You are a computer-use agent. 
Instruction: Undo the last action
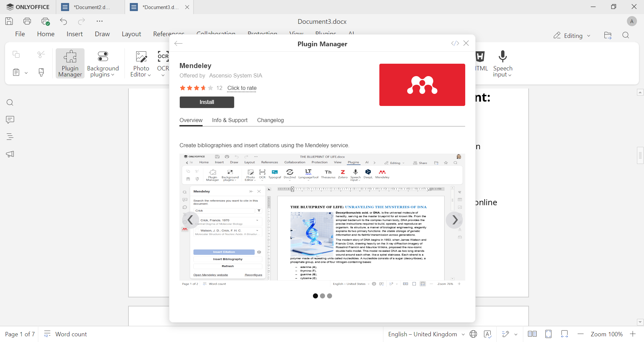tap(64, 21)
